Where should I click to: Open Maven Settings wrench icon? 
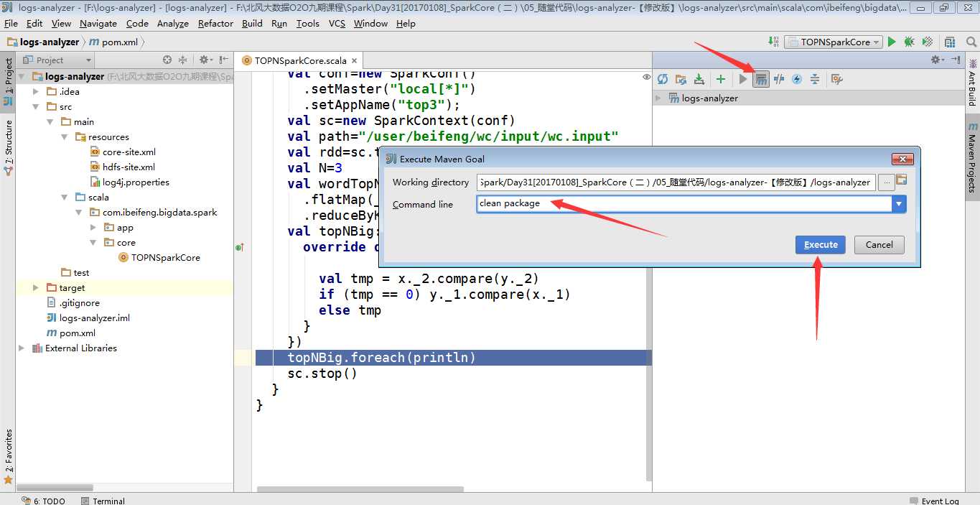pos(836,79)
